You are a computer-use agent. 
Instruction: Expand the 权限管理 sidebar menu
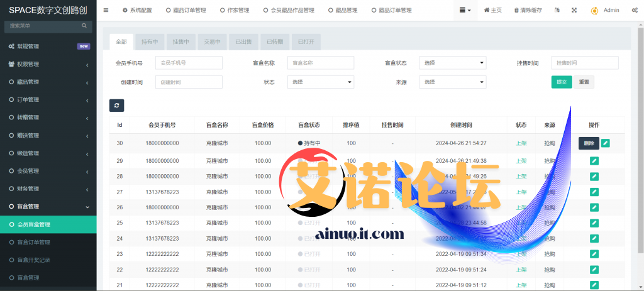pos(48,65)
